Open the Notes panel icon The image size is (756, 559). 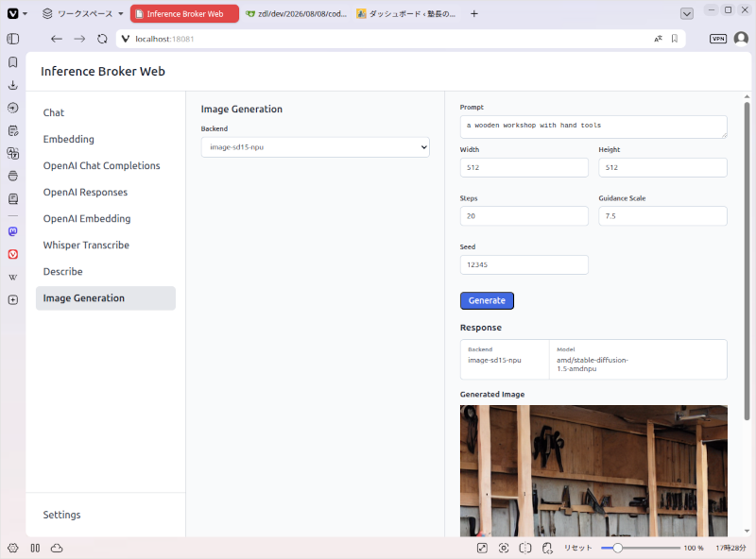pyautogui.click(x=13, y=130)
